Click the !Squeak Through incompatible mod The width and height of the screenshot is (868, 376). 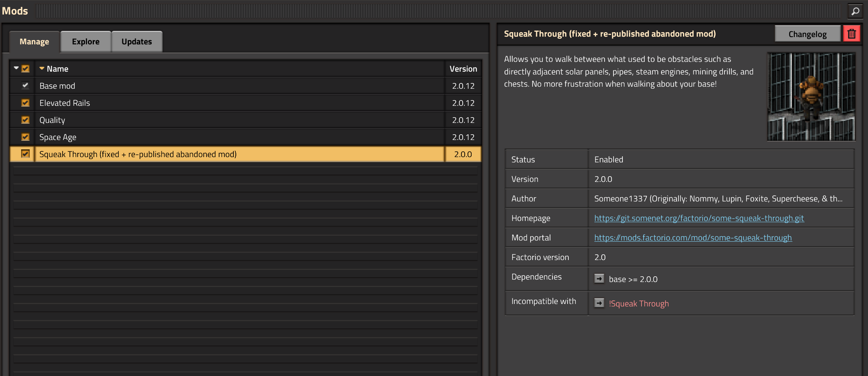639,304
